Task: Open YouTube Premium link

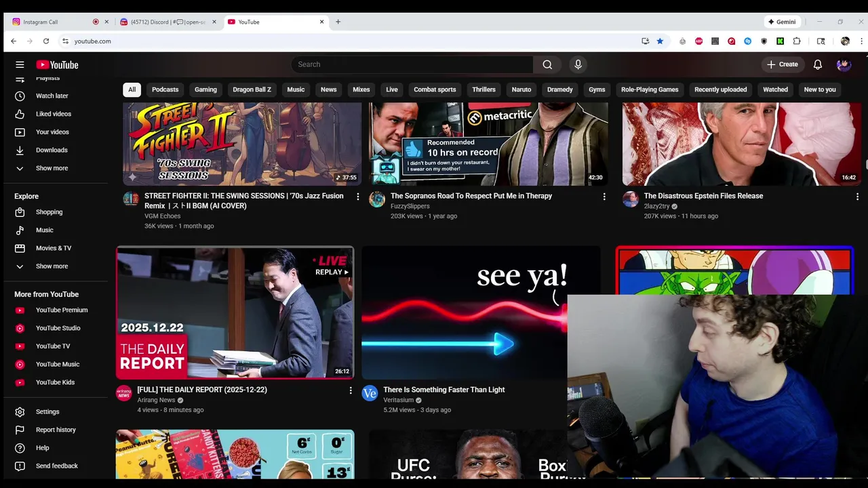Action: point(62,310)
